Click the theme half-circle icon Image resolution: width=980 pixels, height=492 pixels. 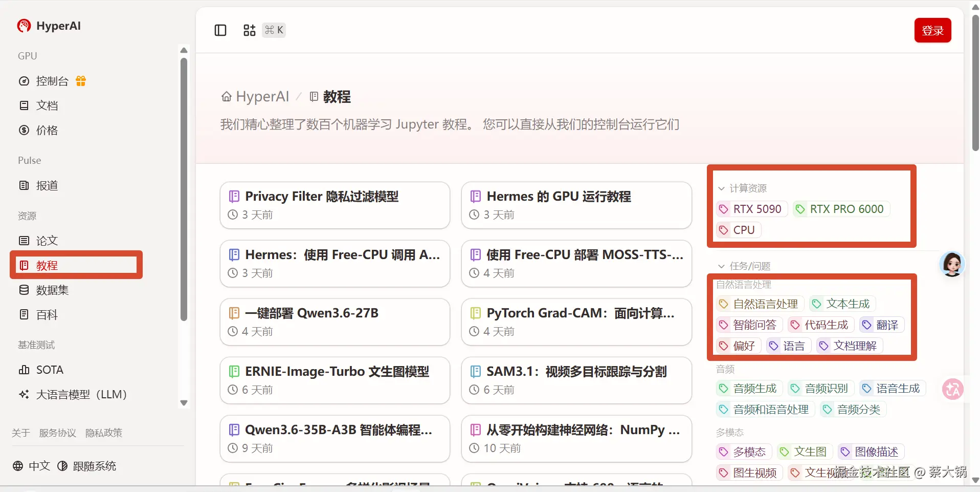[x=62, y=466]
